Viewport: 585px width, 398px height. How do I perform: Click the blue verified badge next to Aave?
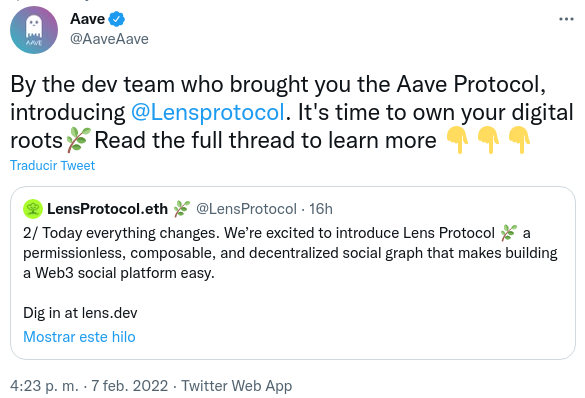116,19
